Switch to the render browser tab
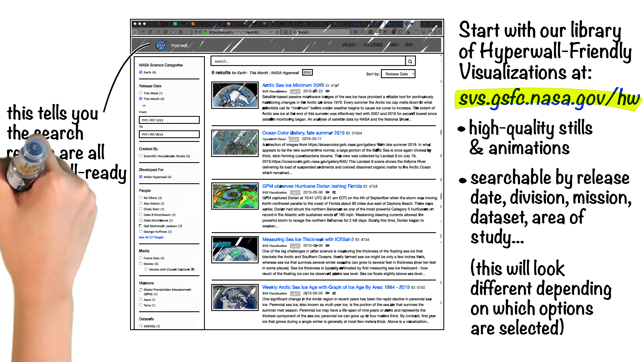The width and height of the screenshot is (644, 362). 233,24
